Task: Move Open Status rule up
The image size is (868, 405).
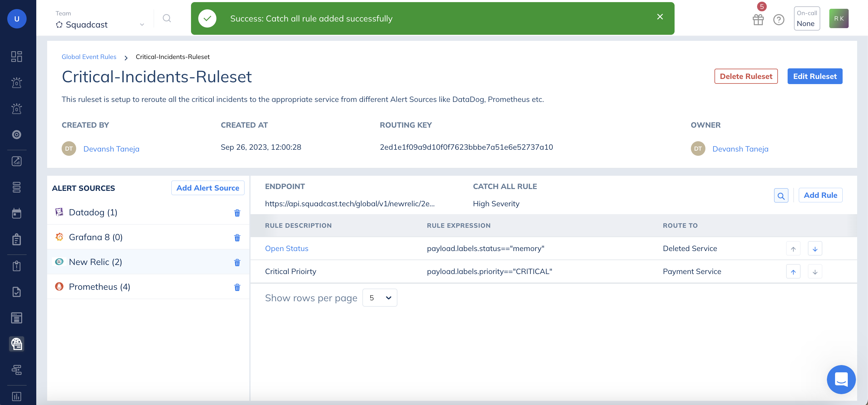Action: [x=793, y=249]
